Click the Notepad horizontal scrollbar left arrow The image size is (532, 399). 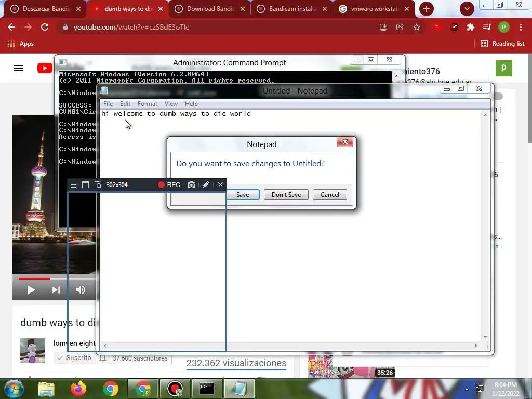pyautogui.click(x=105, y=345)
